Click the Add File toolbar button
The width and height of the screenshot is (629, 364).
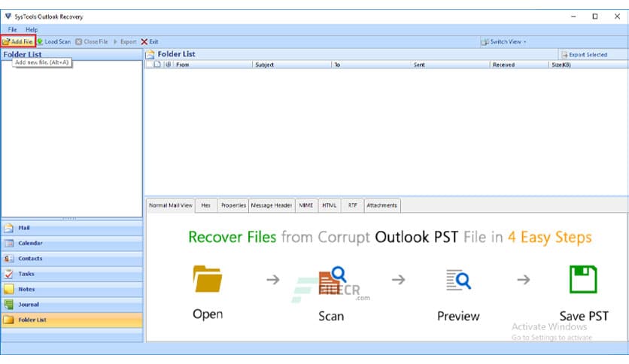(x=18, y=41)
